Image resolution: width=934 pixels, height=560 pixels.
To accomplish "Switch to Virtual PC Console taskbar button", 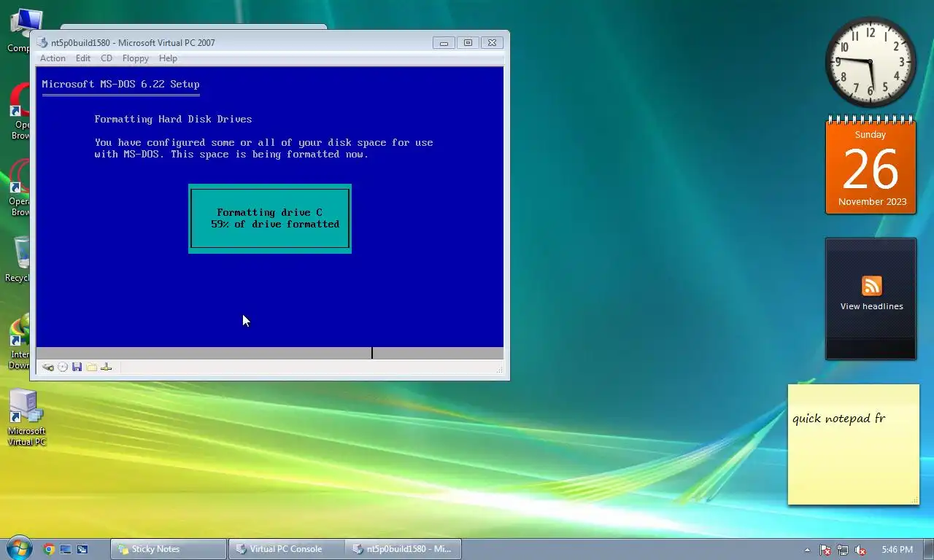I will [x=286, y=549].
